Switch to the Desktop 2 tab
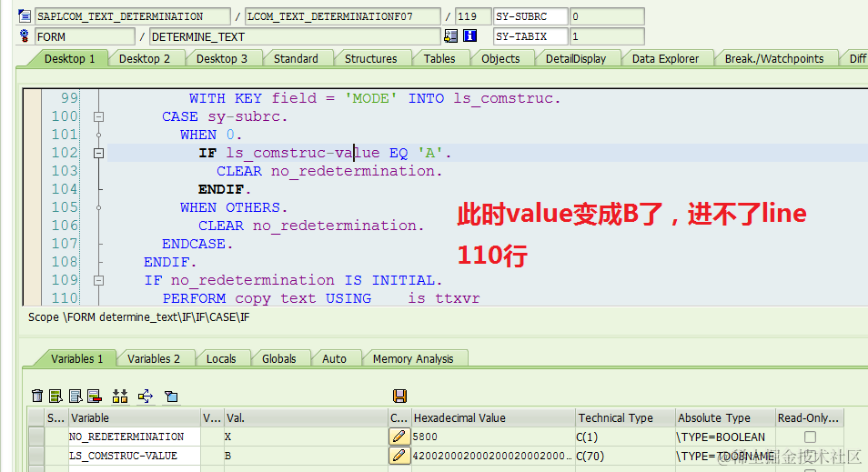The height and width of the screenshot is (472, 868). (145, 58)
